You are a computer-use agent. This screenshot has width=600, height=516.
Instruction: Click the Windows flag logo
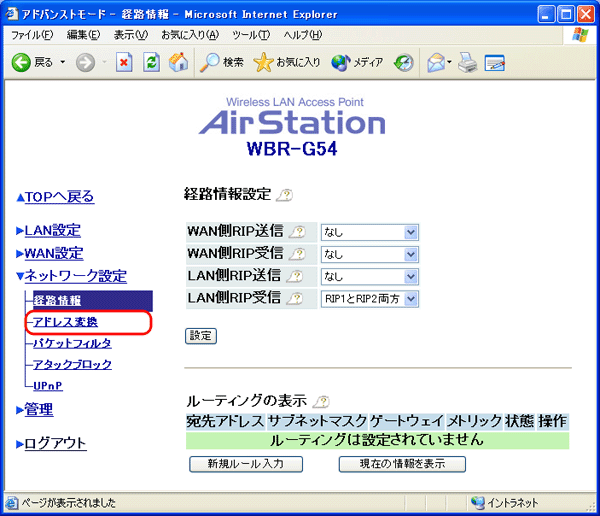tap(580, 35)
